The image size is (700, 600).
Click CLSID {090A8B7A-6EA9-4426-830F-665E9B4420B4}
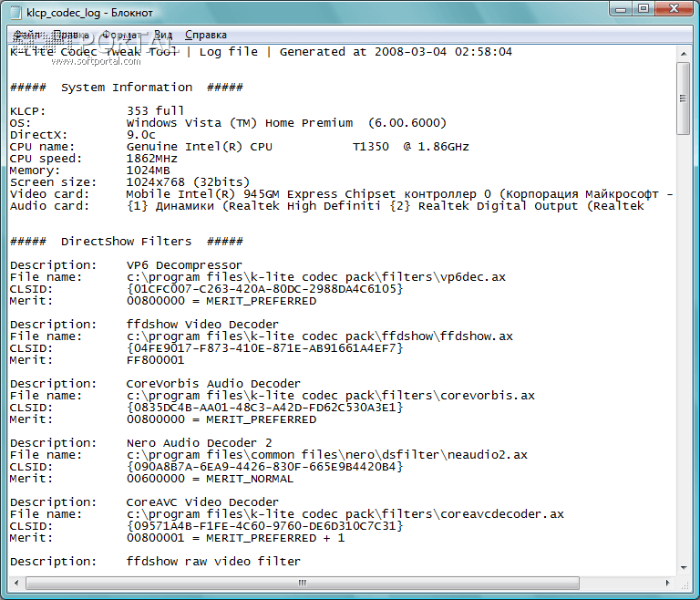pyautogui.click(x=264, y=467)
